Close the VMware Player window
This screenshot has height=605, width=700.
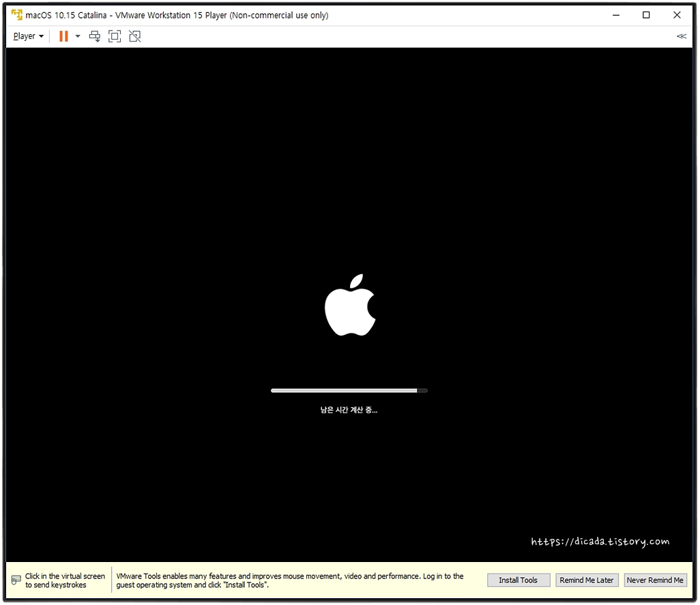pos(677,15)
